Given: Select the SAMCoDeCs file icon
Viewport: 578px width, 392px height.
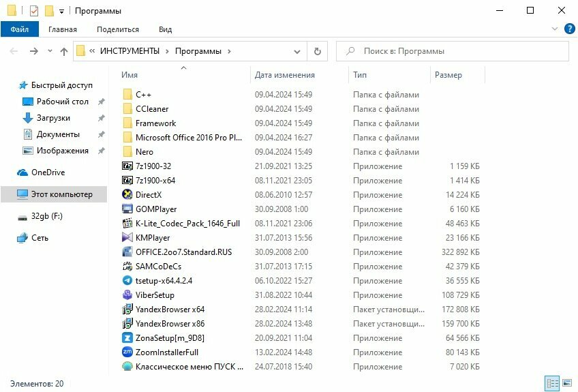Looking at the screenshot, I should click(x=127, y=267).
